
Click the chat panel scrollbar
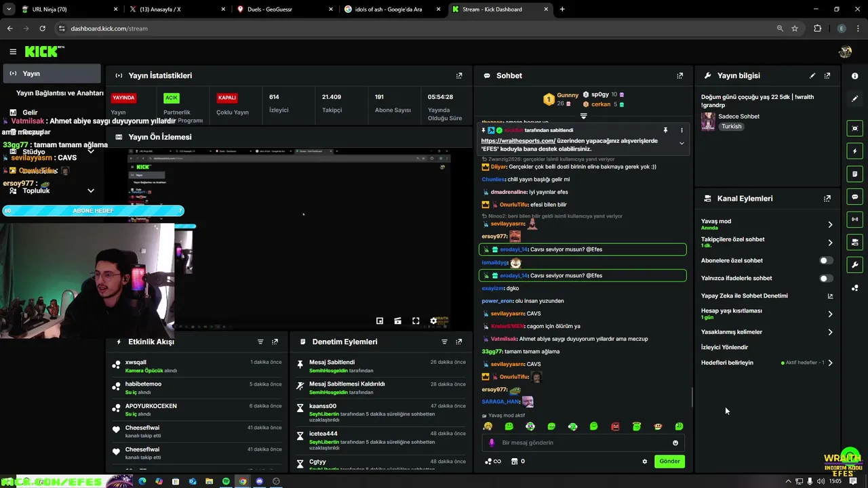[x=692, y=397]
